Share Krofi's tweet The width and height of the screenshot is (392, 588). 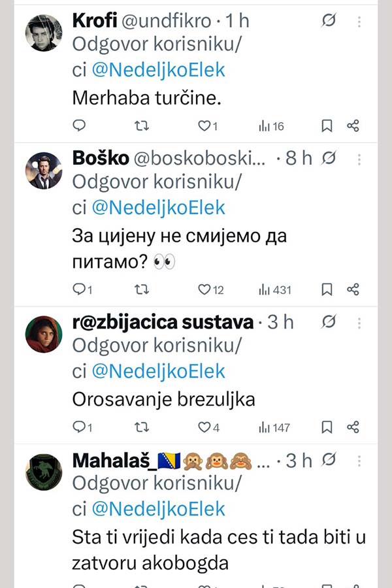point(353,126)
